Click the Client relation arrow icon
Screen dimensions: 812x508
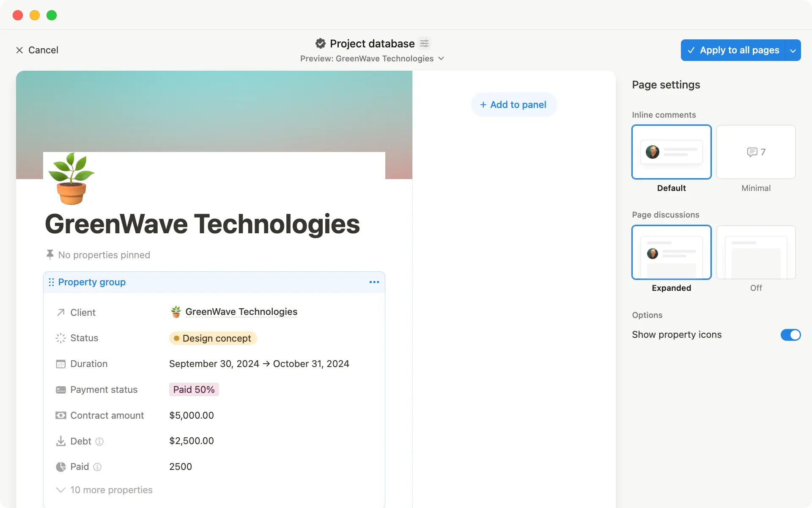(x=60, y=312)
